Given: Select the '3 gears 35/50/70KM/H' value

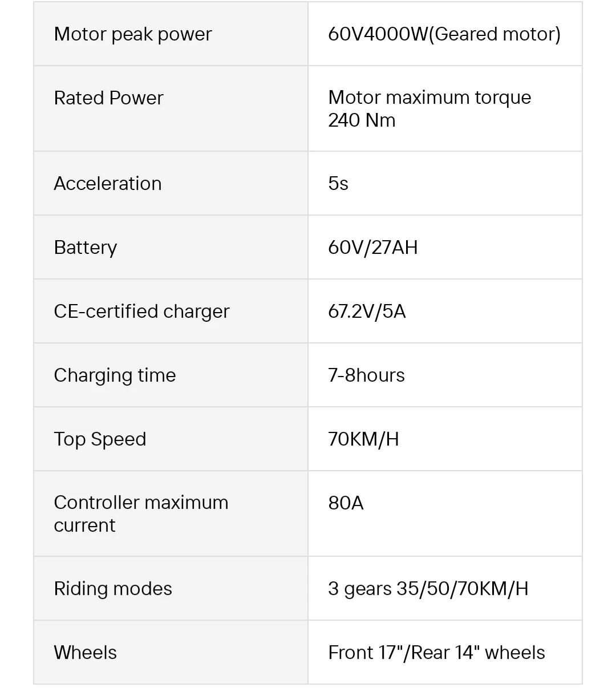Looking at the screenshot, I should point(428,589).
